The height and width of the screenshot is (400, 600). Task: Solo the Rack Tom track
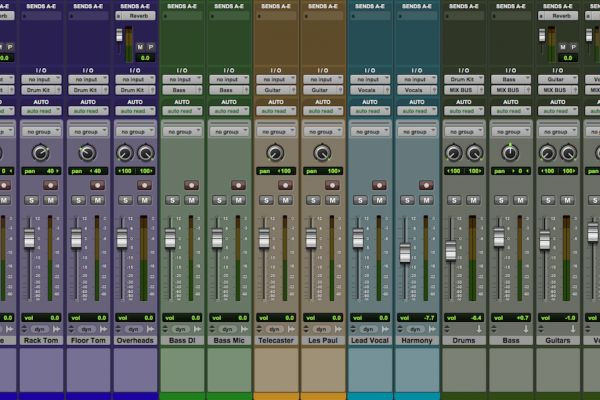click(x=31, y=200)
